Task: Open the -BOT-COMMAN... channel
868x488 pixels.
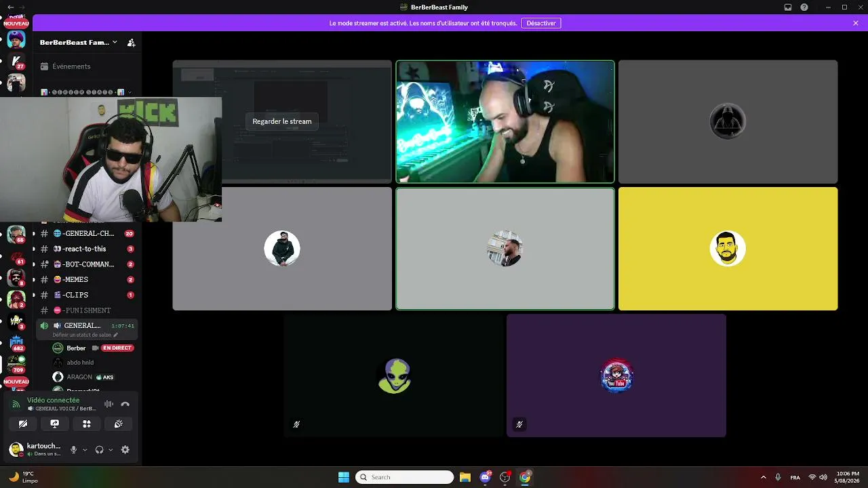Action: (87, 264)
